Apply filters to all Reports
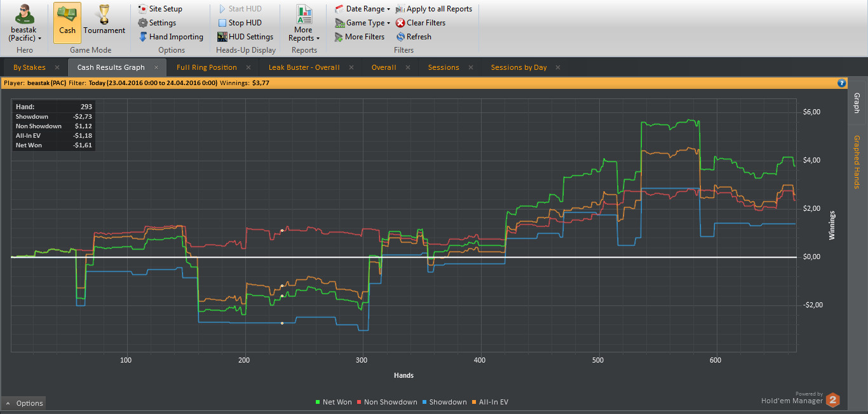The height and width of the screenshot is (414, 868). click(x=434, y=9)
